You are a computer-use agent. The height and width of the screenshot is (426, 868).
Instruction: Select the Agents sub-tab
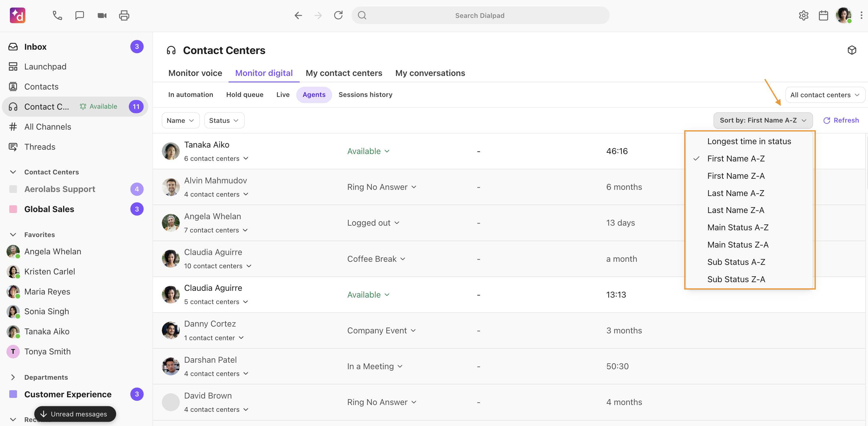pos(314,95)
